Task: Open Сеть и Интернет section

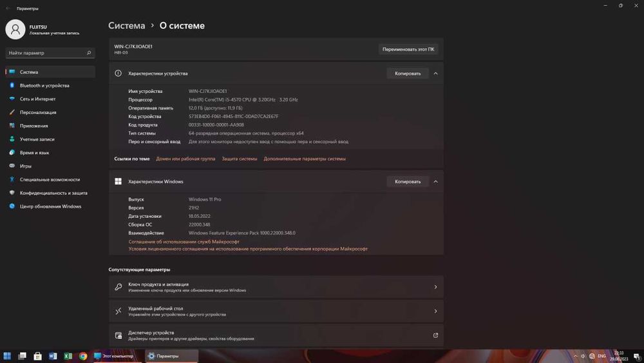Action: 37,99
